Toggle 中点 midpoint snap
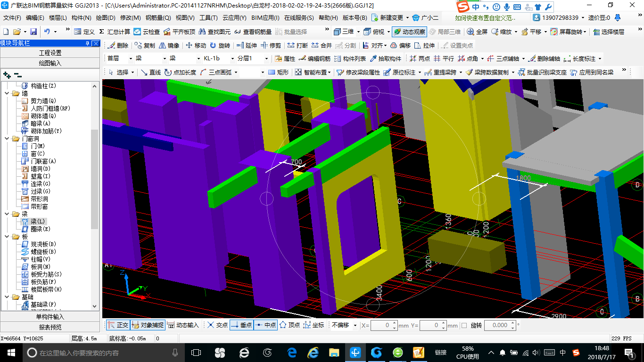Image resolution: width=644 pixels, height=362 pixels. (265, 325)
